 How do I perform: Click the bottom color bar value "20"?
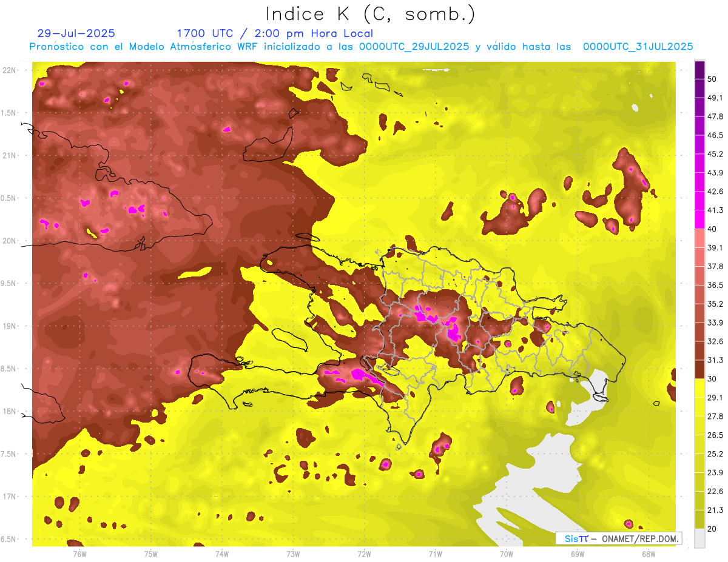(713, 529)
